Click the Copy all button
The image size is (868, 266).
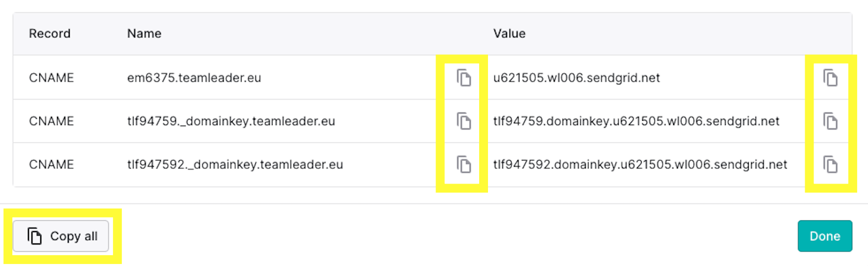point(61,236)
